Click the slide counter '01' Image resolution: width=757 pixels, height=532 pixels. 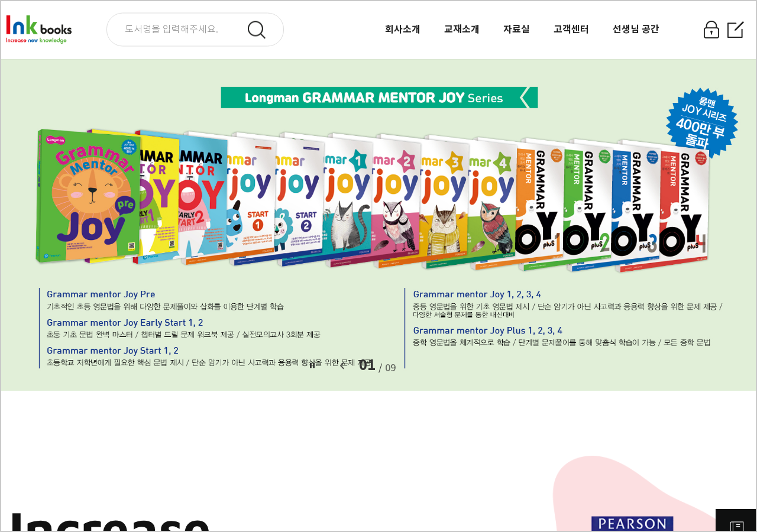[x=367, y=365]
